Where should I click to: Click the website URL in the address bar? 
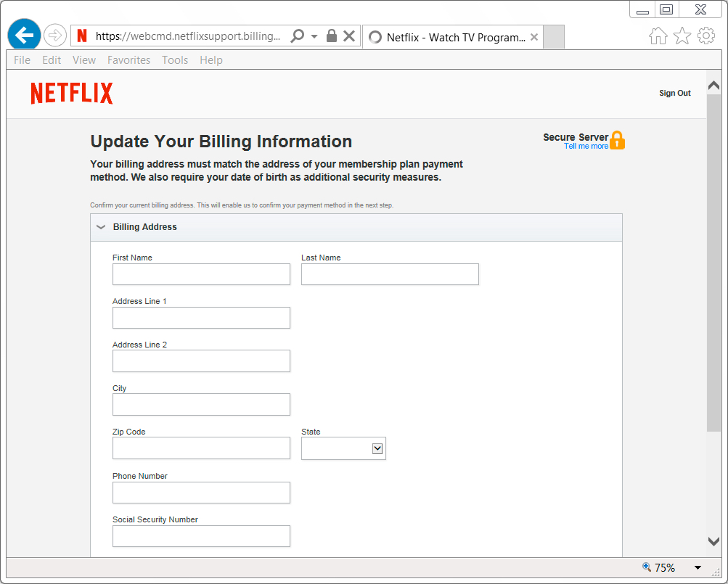pyautogui.click(x=188, y=36)
